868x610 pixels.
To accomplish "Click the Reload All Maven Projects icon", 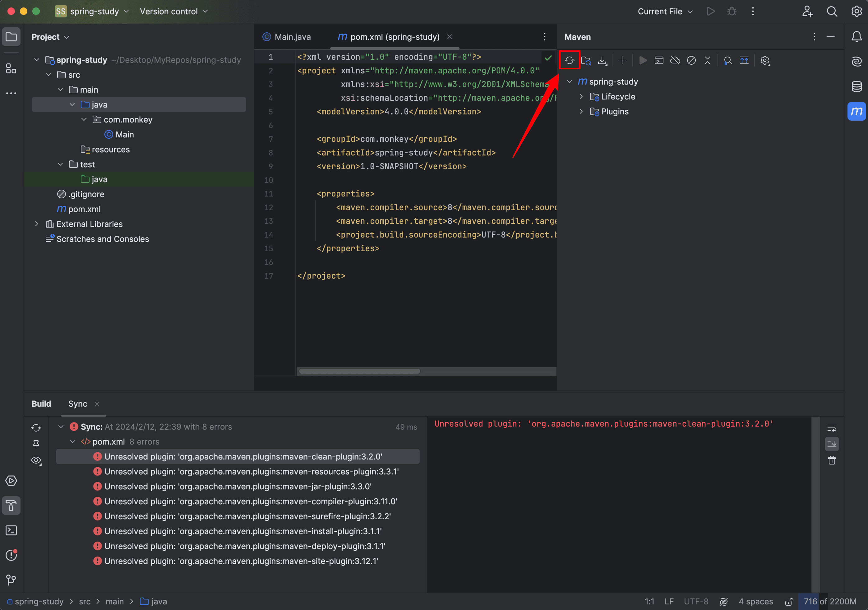I will [x=569, y=61].
